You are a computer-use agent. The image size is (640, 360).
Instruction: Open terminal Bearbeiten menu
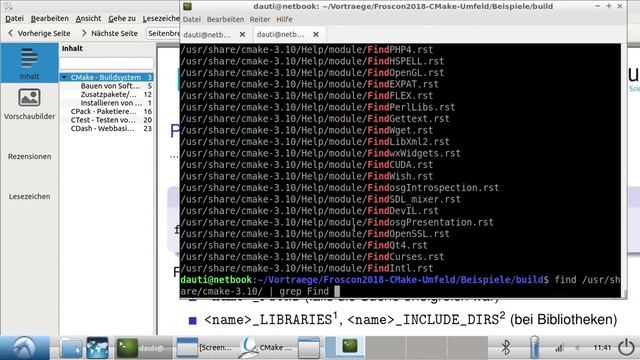pyautogui.click(x=225, y=19)
